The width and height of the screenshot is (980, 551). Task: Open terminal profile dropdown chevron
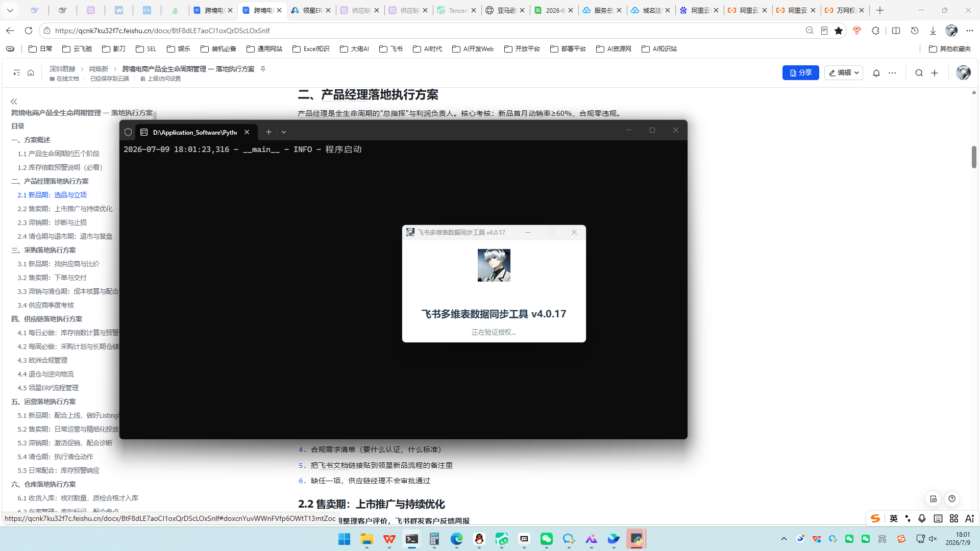pos(284,132)
